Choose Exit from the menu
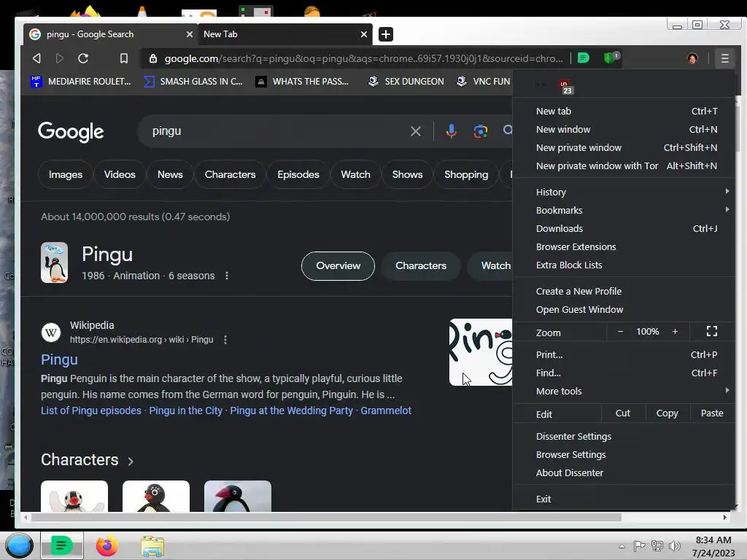The width and height of the screenshot is (747, 560). (x=624, y=499)
